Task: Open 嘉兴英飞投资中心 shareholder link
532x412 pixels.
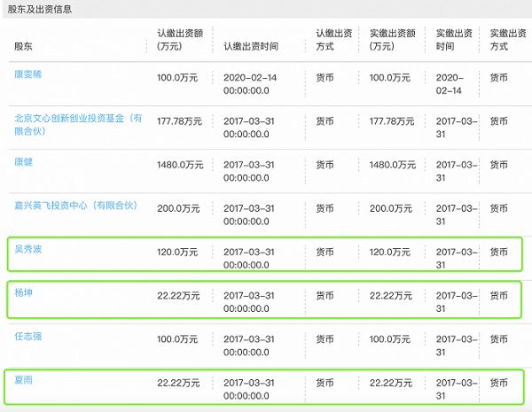Action: 76,206
